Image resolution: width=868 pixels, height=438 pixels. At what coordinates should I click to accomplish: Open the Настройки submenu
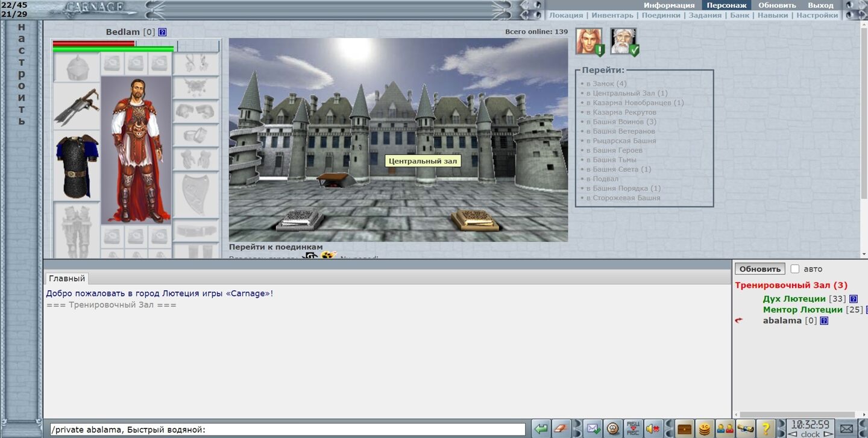pyautogui.click(x=817, y=15)
